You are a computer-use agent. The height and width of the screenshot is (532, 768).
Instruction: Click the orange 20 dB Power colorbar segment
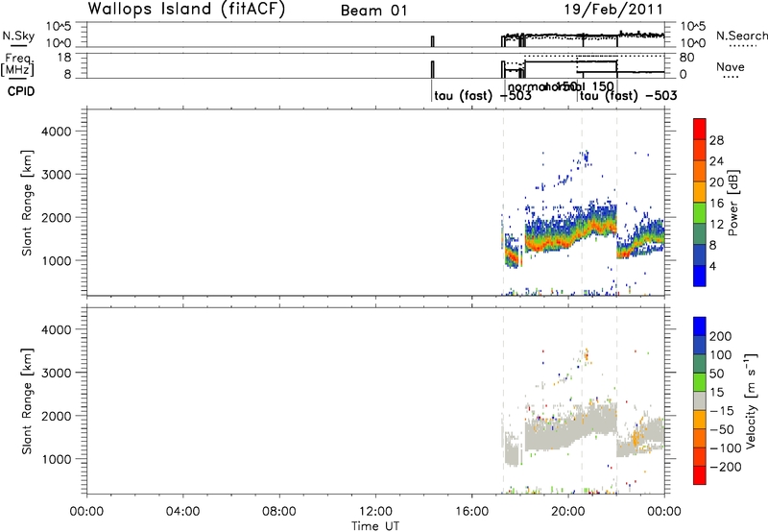(700, 172)
